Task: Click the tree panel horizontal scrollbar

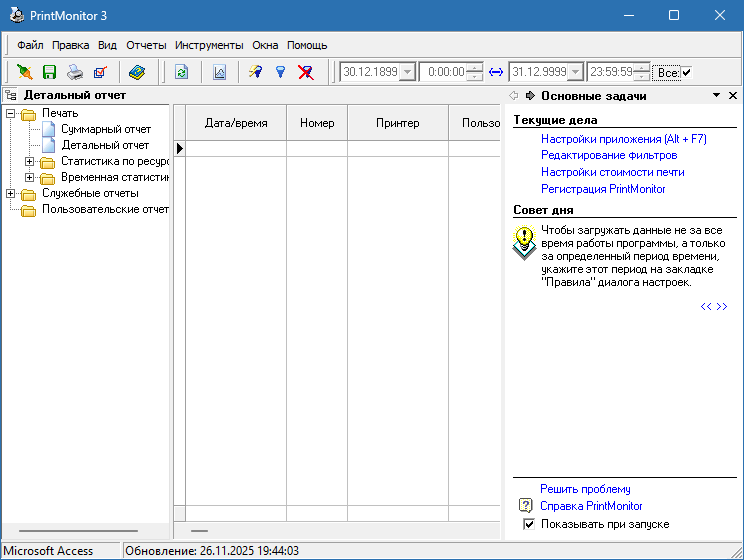Action: (x=78, y=531)
